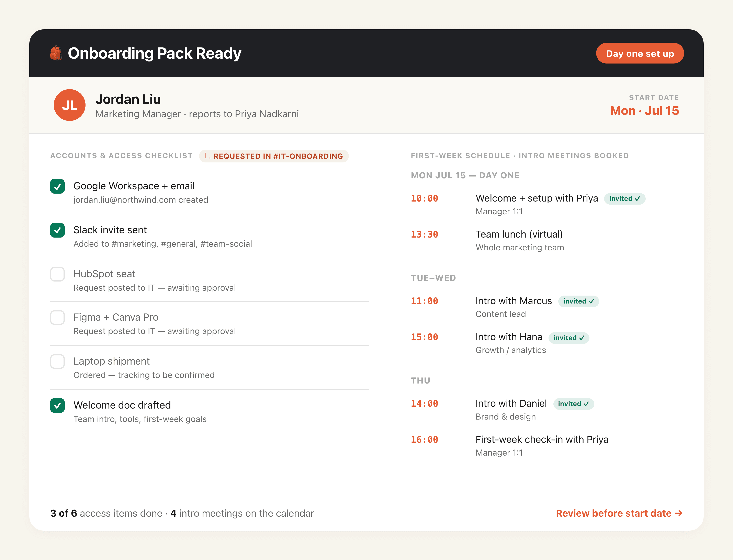Click "Laptop shipment" item title
The width and height of the screenshot is (733, 560).
click(111, 361)
